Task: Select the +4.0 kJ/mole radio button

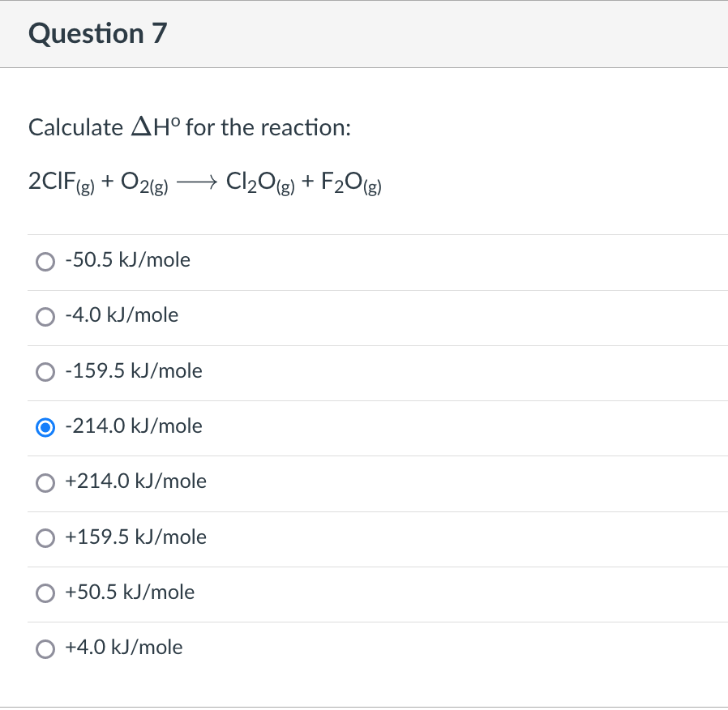Action: (45, 648)
